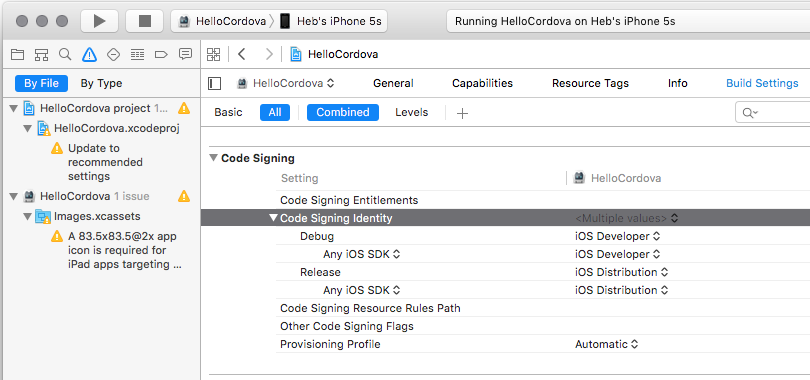Viewport: 810px width, 380px height.
Task: Open the HelloCordova target selector popup
Action: (286, 83)
